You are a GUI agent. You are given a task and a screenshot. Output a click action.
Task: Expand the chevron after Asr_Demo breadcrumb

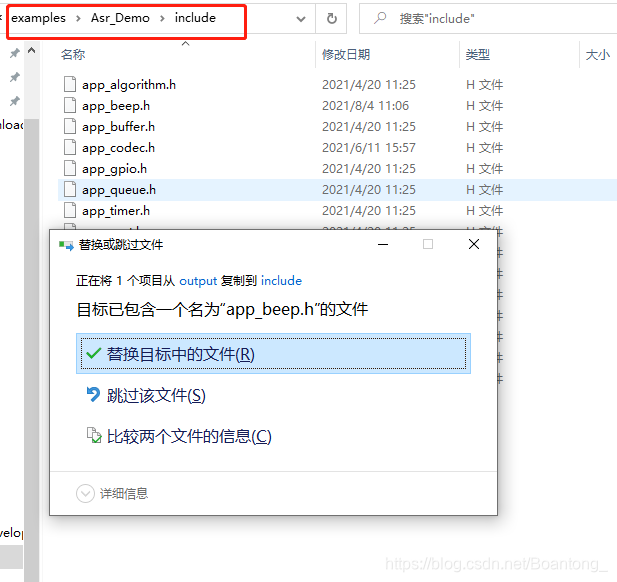162,18
